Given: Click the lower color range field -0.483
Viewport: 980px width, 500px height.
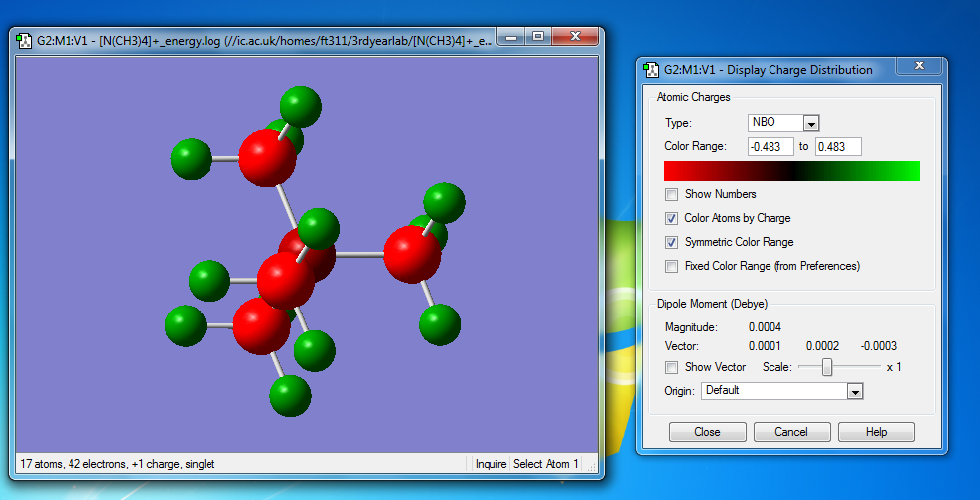Looking at the screenshot, I should [x=770, y=147].
